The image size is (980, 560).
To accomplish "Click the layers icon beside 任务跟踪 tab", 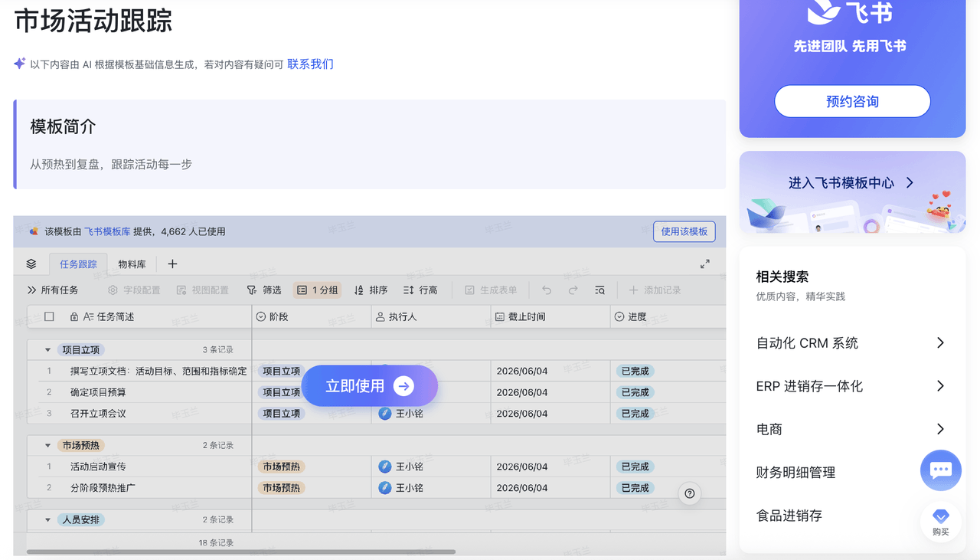I will (x=31, y=264).
